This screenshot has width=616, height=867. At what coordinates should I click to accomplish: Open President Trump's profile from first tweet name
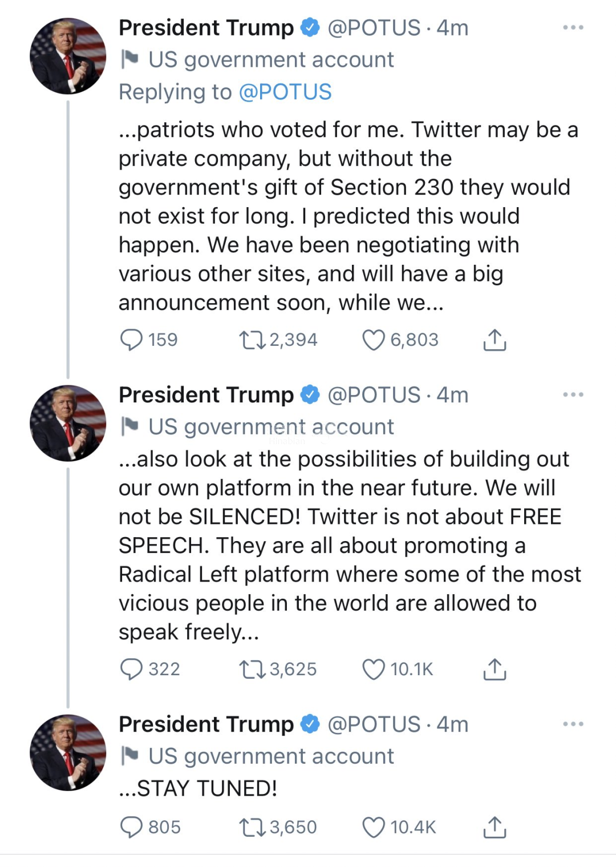[x=206, y=27]
